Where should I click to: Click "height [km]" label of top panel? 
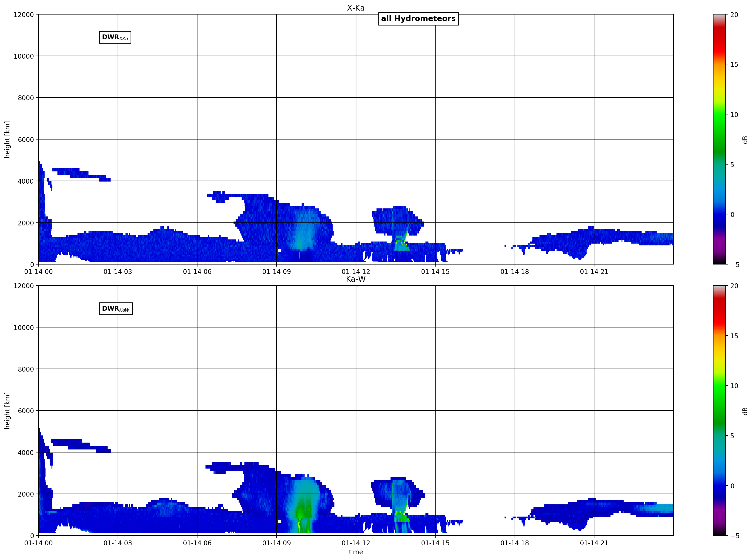7,139
